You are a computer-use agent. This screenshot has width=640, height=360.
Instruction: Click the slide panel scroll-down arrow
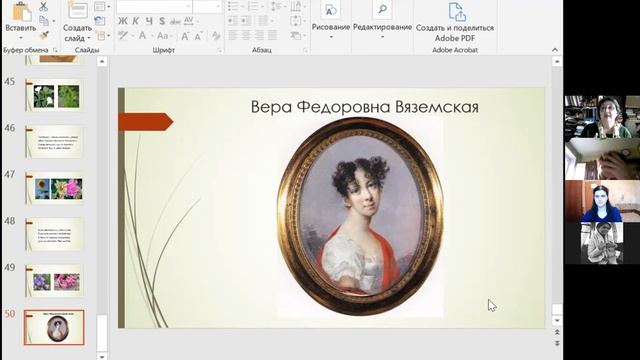(102, 356)
